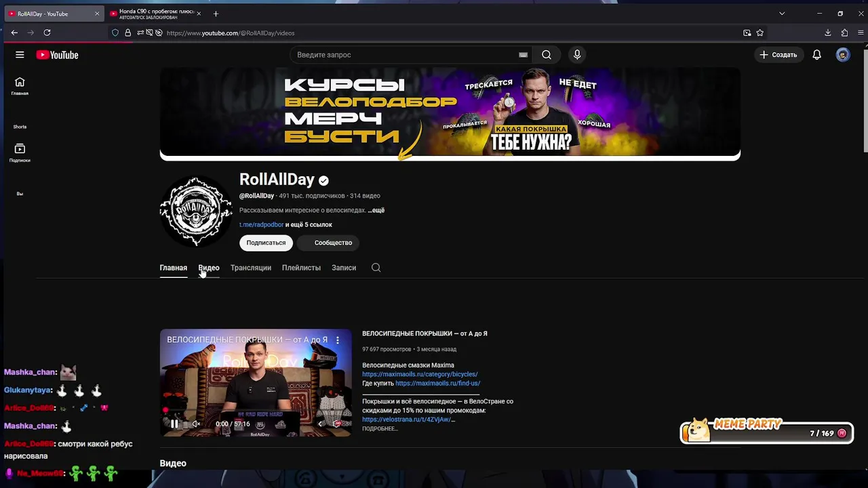Click the Meme Party 7 / 169 widget
The image size is (868, 488).
[x=766, y=432]
